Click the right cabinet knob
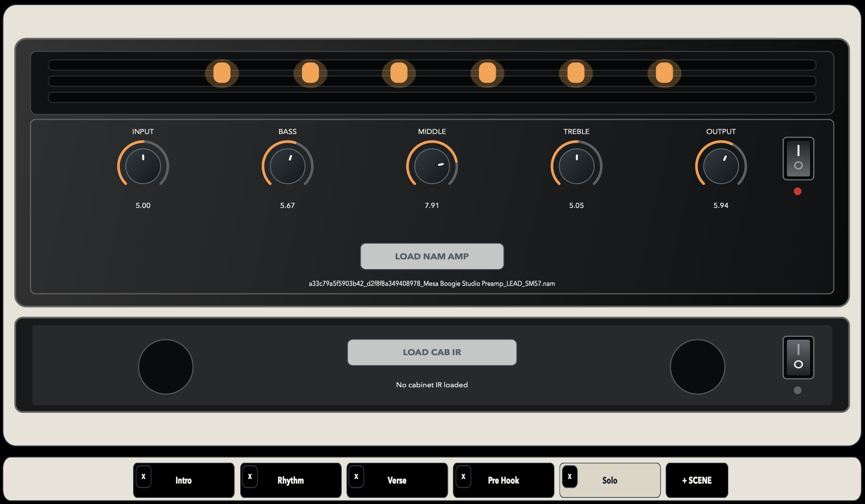The height and width of the screenshot is (504, 865). click(x=697, y=367)
